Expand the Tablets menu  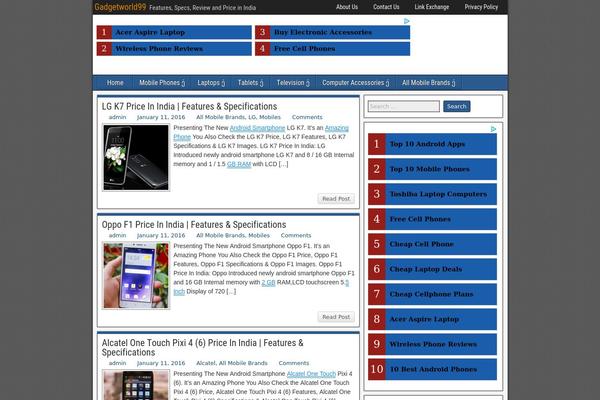pyautogui.click(x=250, y=83)
